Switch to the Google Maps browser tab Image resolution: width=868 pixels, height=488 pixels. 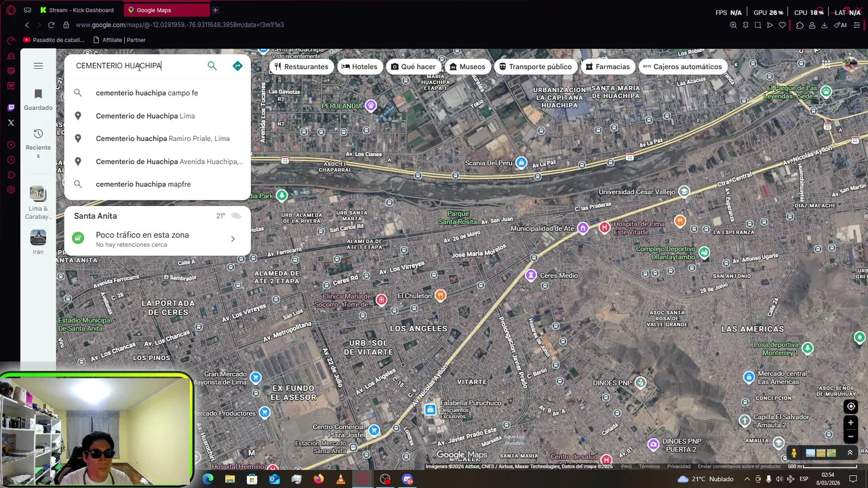pyautogui.click(x=167, y=10)
